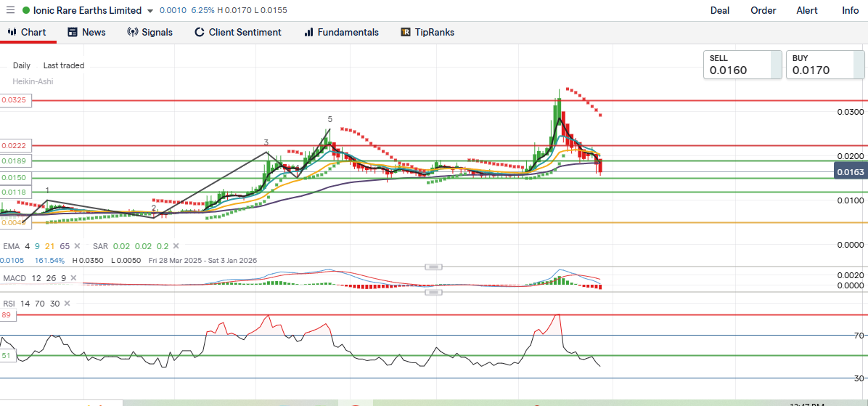Open the hamburger menu icon
This screenshot has height=406, width=868.
[x=10, y=11]
